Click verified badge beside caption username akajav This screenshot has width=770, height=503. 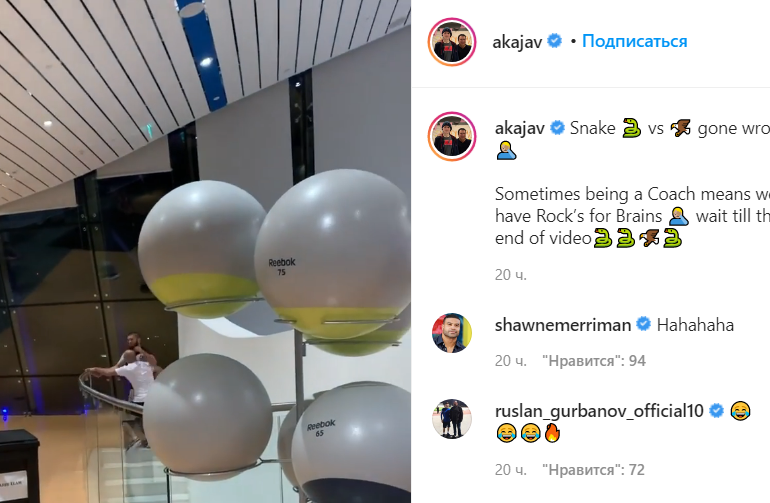pos(557,128)
